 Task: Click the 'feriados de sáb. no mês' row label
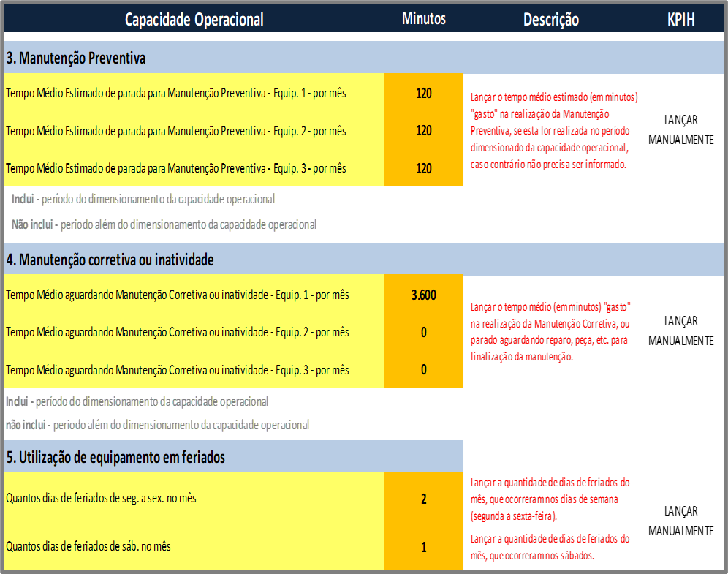click(x=88, y=547)
